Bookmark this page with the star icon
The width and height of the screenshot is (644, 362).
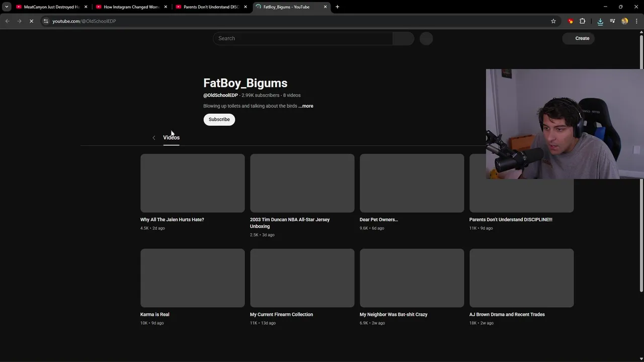[x=553, y=21]
